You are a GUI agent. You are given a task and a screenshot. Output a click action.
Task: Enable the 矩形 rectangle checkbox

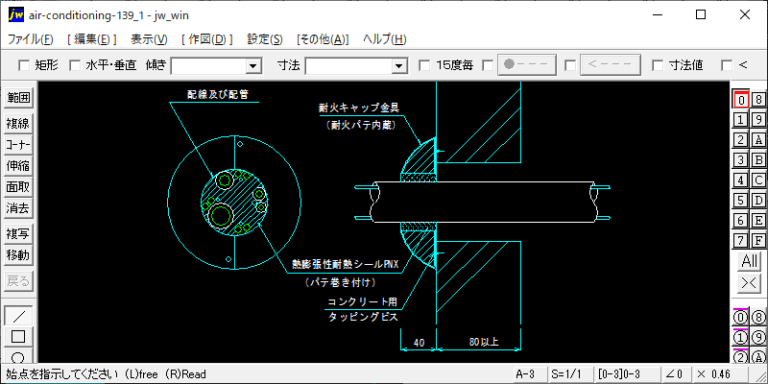point(24,65)
